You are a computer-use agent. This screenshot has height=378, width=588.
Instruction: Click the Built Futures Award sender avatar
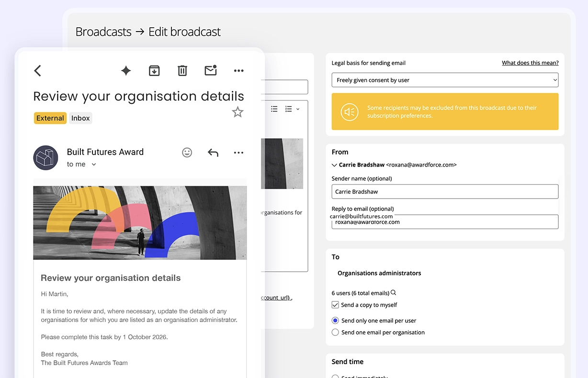pyautogui.click(x=45, y=157)
